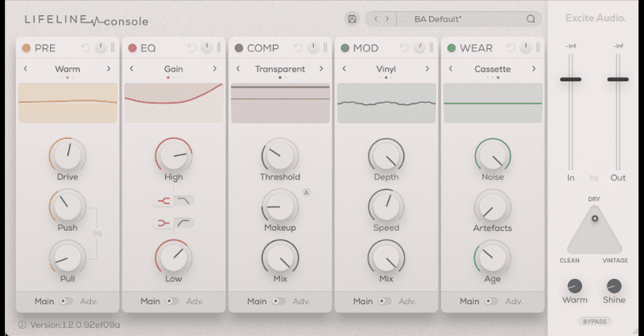The height and width of the screenshot is (336, 644).
Task: Click the save preset floppy disk icon
Action: [352, 18]
